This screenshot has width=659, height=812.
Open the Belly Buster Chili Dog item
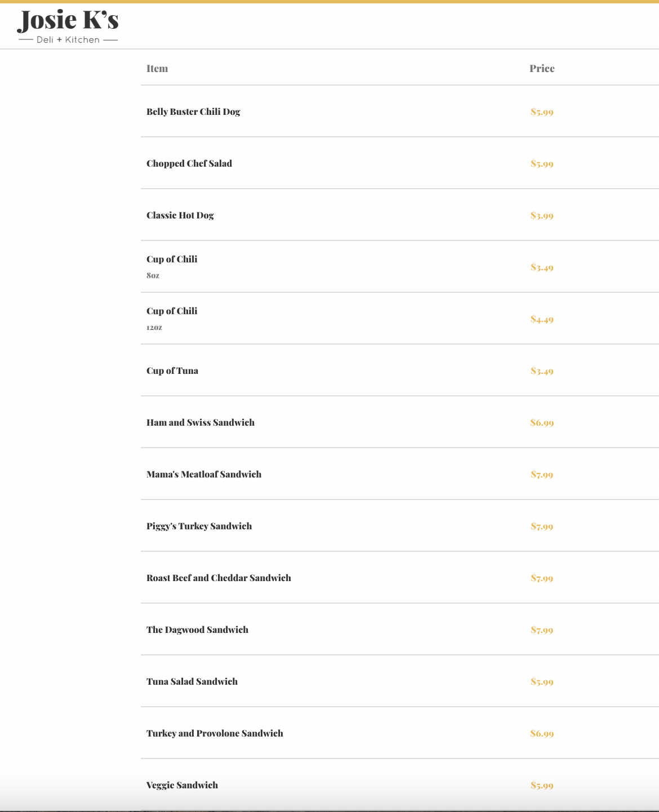[x=193, y=111]
